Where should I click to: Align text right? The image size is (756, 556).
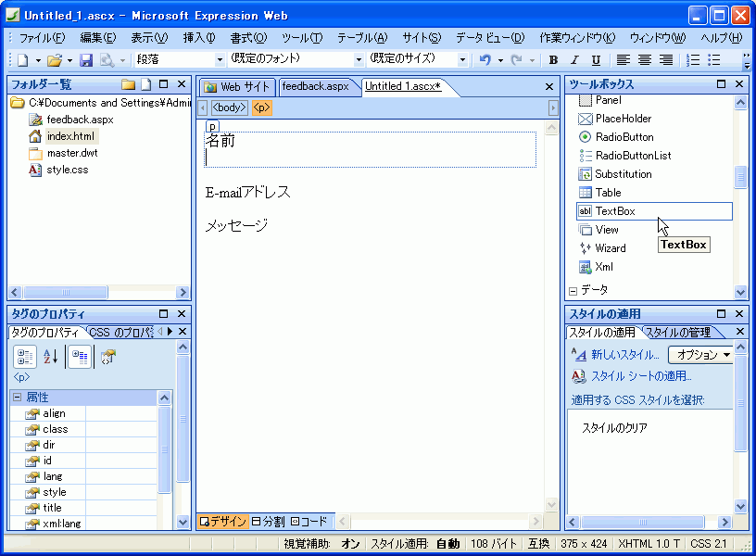click(666, 60)
